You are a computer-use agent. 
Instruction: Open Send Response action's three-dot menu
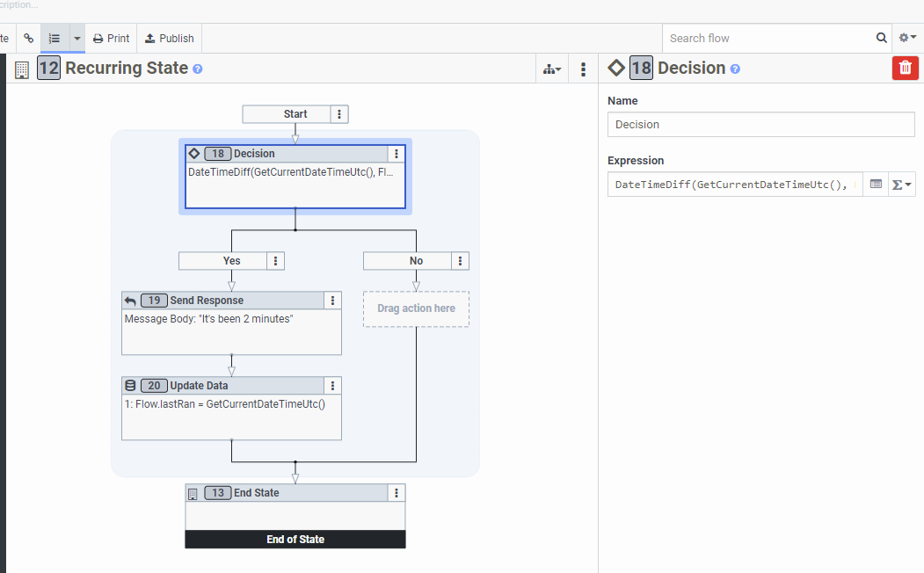(x=332, y=301)
